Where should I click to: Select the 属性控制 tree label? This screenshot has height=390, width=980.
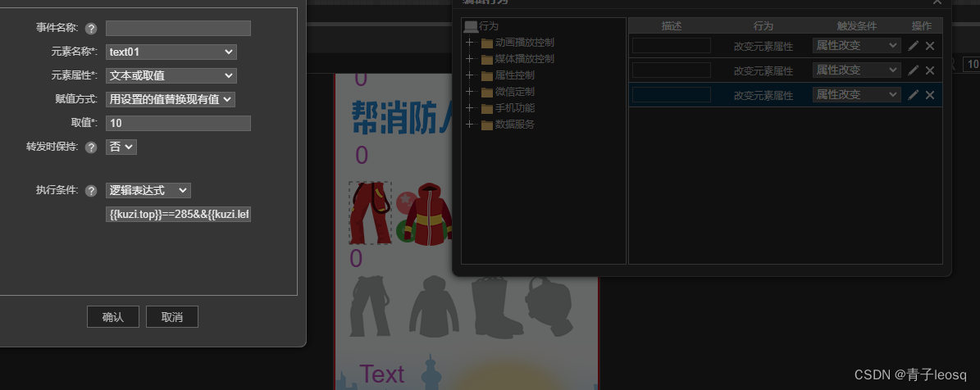click(x=514, y=75)
